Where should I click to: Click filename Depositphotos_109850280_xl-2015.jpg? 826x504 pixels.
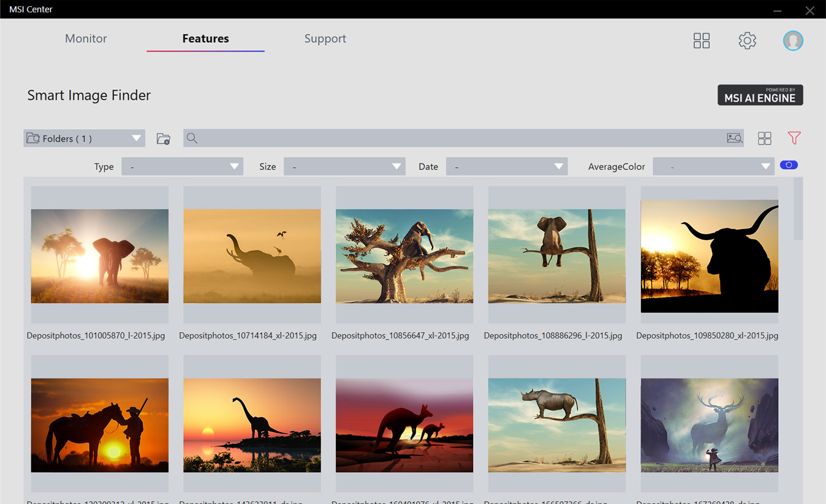(707, 336)
